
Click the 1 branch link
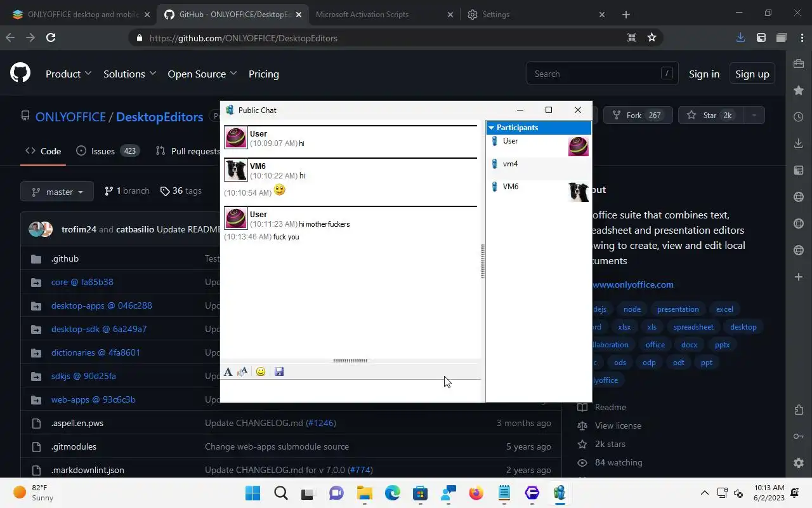coord(127,191)
